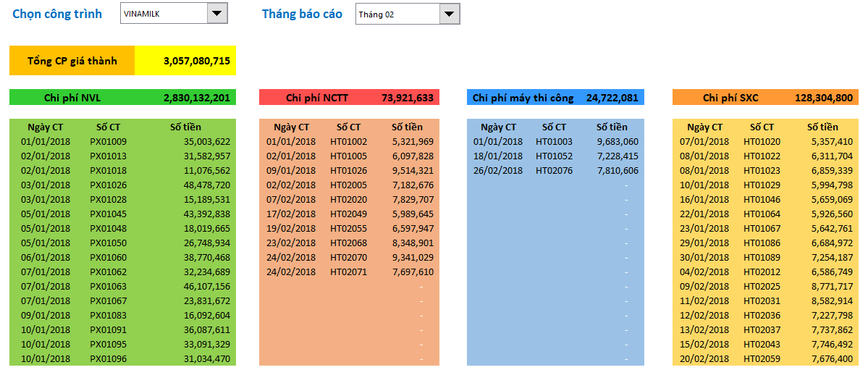Click the Chọn công trình label
Viewport: 868px width, 383px height.
point(57,14)
